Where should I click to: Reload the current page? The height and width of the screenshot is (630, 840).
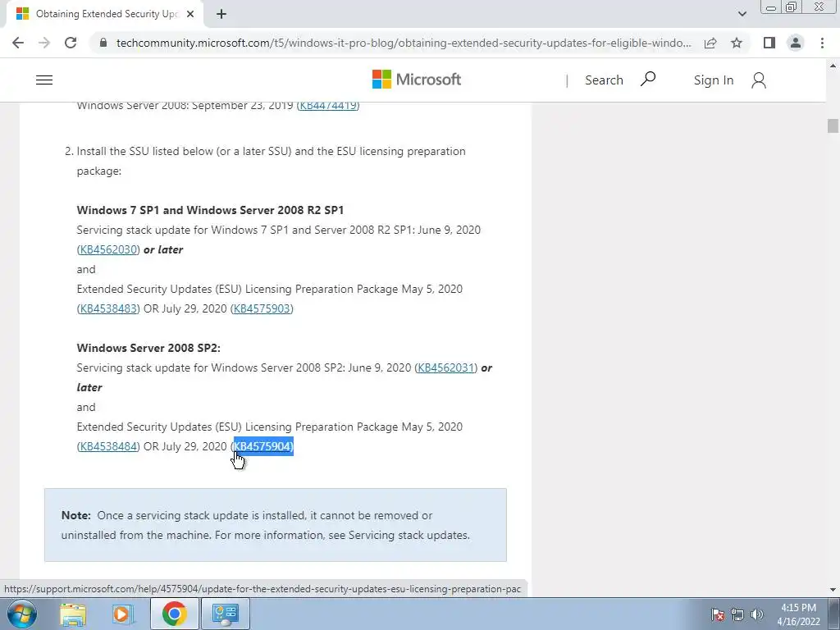click(71, 43)
